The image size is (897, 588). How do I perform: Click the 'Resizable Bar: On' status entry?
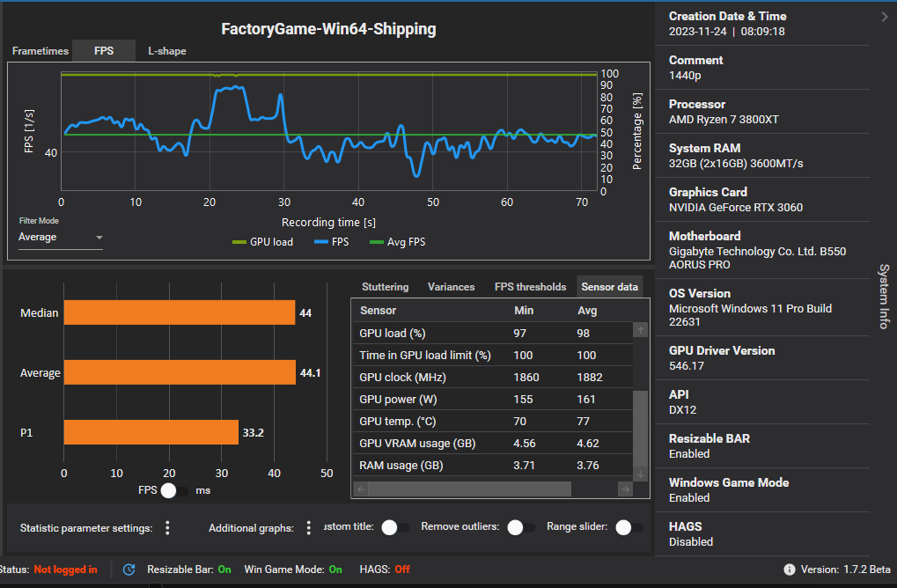[x=188, y=570]
